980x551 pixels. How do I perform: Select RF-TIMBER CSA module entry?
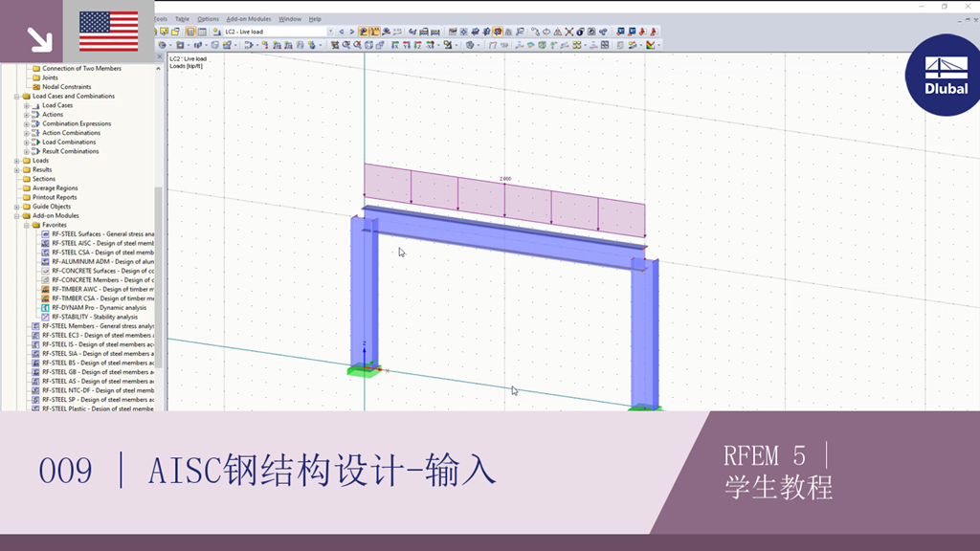pyautogui.click(x=98, y=298)
